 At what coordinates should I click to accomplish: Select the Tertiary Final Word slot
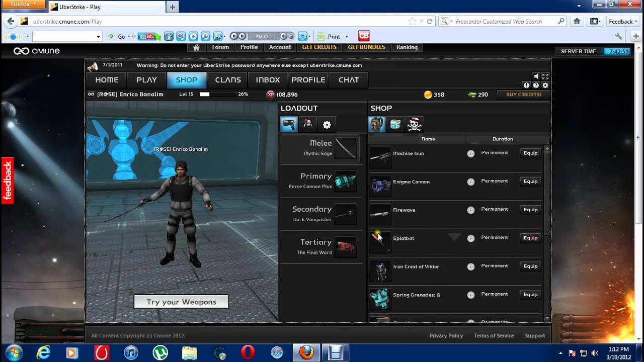pyautogui.click(x=320, y=247)
